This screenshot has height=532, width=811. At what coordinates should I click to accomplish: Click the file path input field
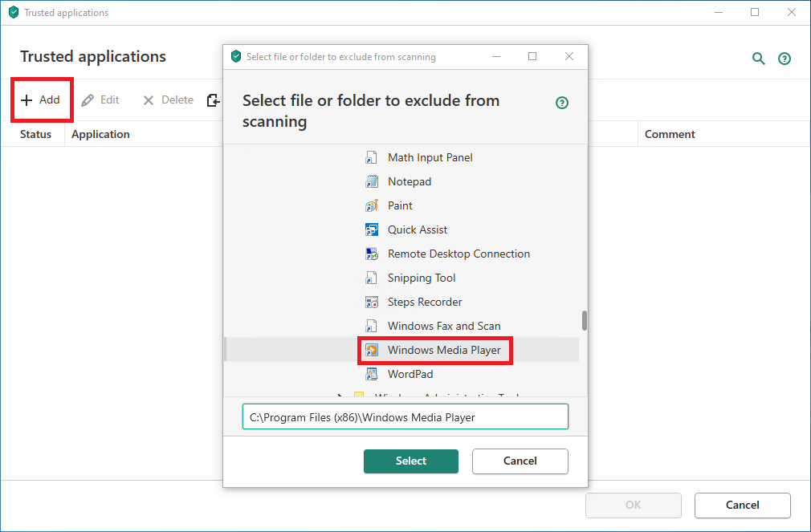tap(405, 417)
